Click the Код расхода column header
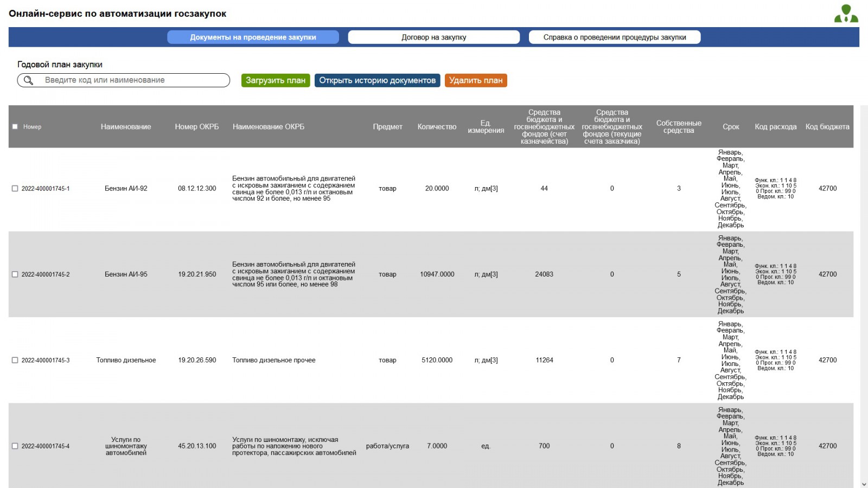The width and height of the screenshot is (868, 488). pos(776,127)
